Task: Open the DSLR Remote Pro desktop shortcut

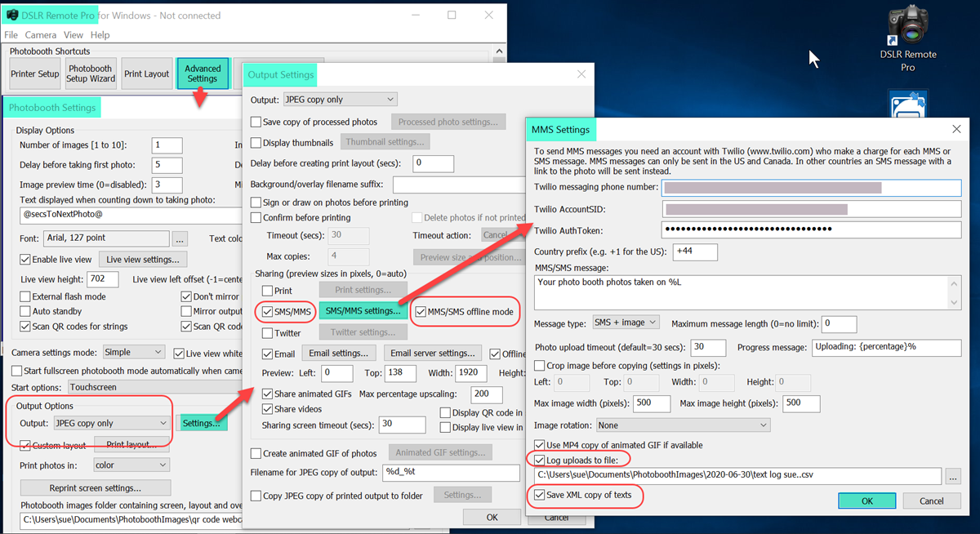Action: point(907,37)
